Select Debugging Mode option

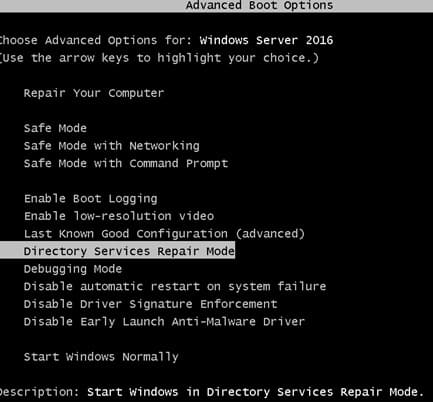point(73,269)
